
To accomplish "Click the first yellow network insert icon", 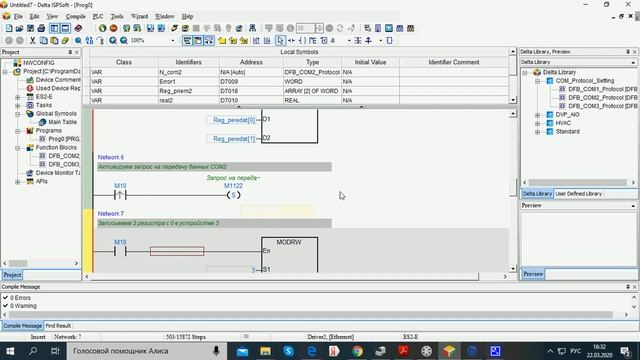I will (222, 40).
